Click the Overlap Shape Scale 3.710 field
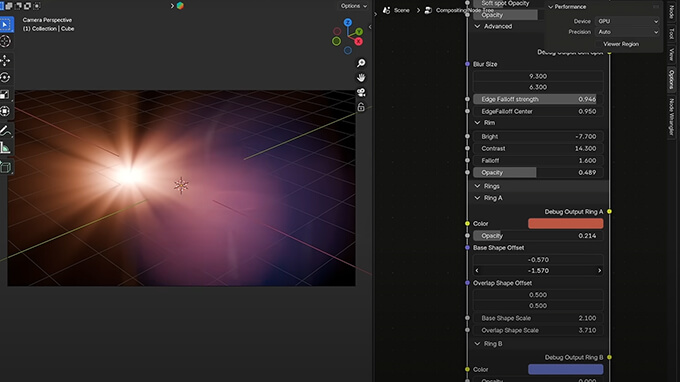Screen dimensions: 680x382 click(538, 330)
